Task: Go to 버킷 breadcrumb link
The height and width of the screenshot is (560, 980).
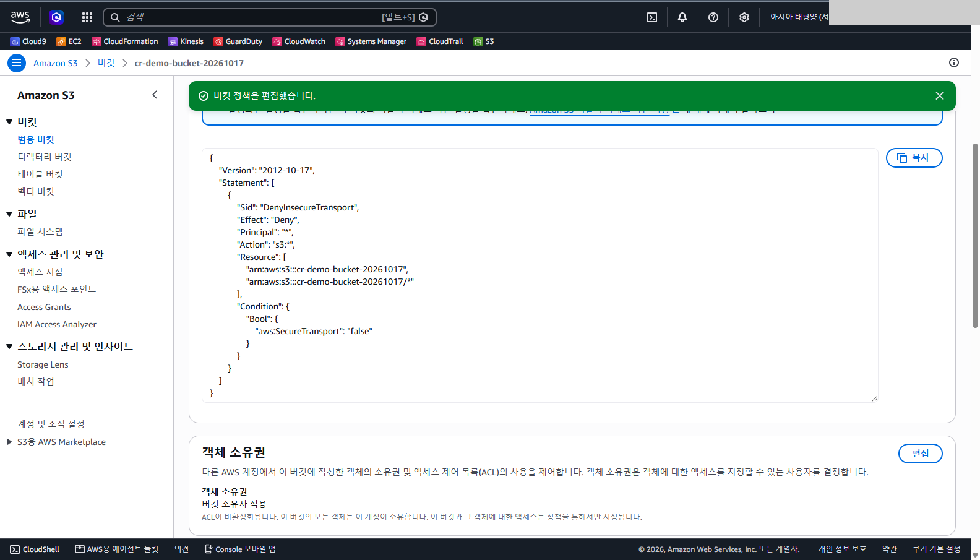Action: tap(106, 63)
